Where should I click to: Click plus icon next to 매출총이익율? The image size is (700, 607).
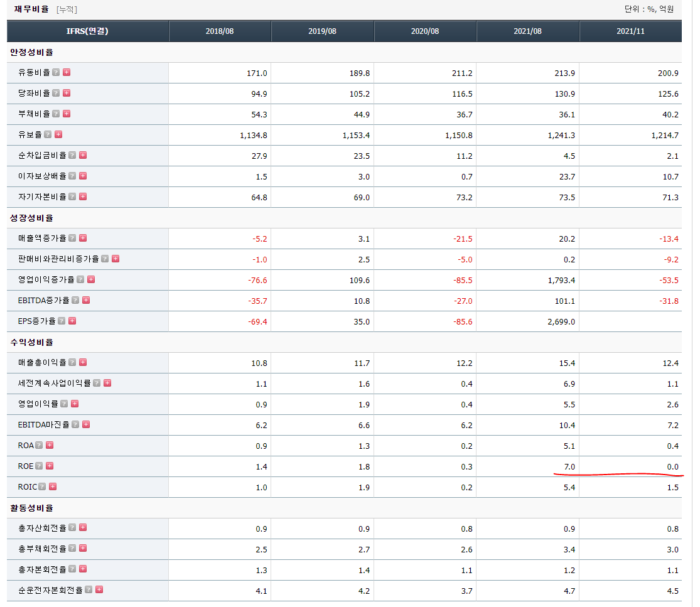click(x=83, y=362)
